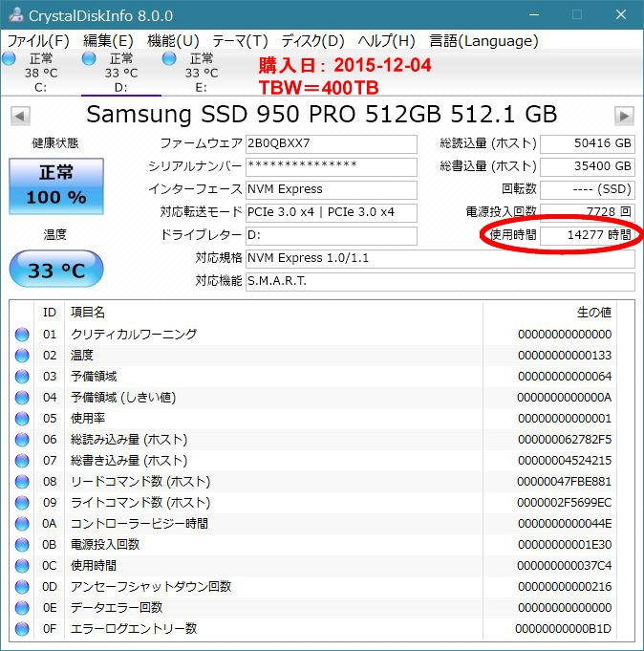Image resolution: width=644 pixels, height=651 pixels.
Task: Open the 編集(E) menu
Action: click(x=108, y=41)
